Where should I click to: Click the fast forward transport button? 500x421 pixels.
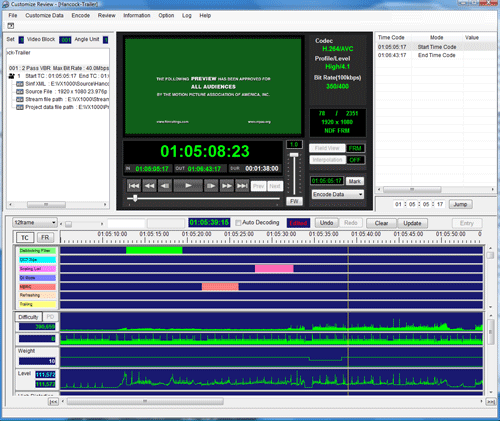coord(227,186)
